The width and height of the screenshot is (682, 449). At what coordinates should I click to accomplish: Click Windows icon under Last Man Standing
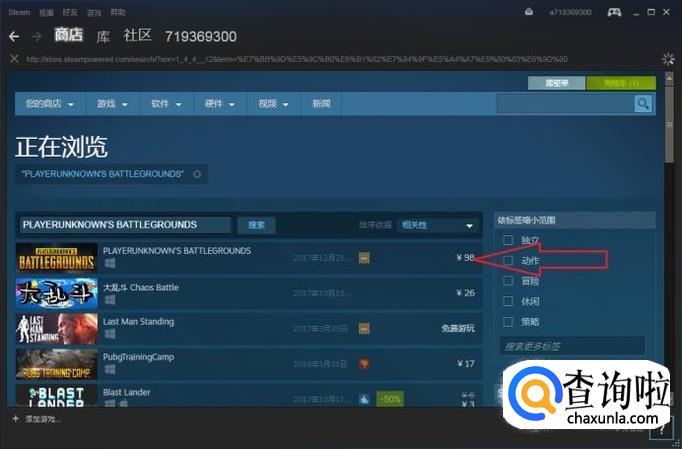(x=110, y=334)
